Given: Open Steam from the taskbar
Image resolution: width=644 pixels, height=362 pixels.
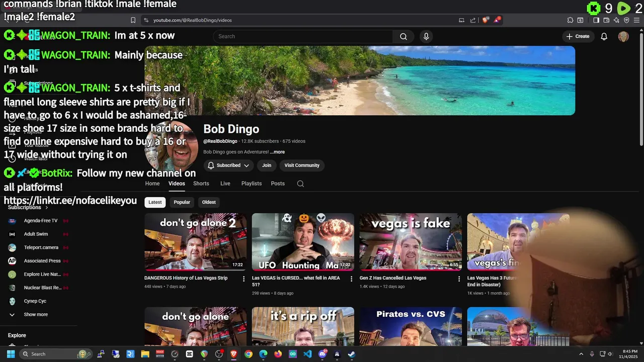Looking at the screenshot, I should click(351, 354).
